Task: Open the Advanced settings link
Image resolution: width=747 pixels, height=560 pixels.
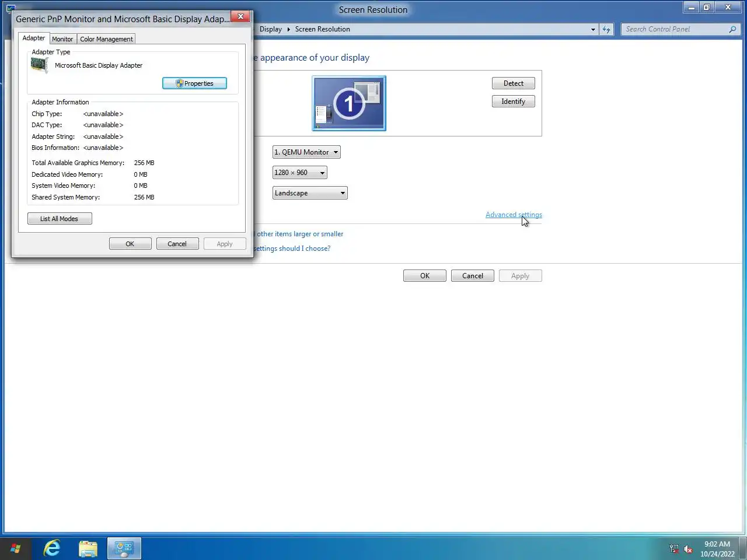Action: pos(514,215)
